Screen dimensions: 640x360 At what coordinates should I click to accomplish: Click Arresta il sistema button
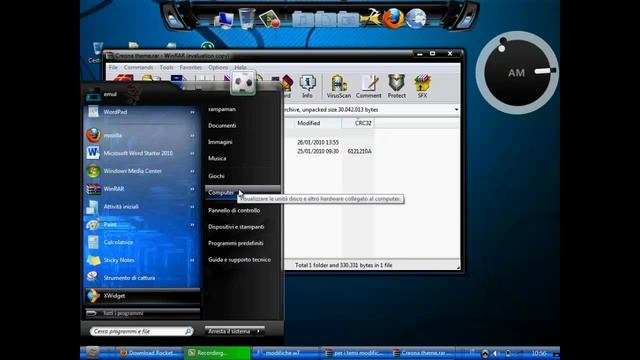[x=229, y=331]
